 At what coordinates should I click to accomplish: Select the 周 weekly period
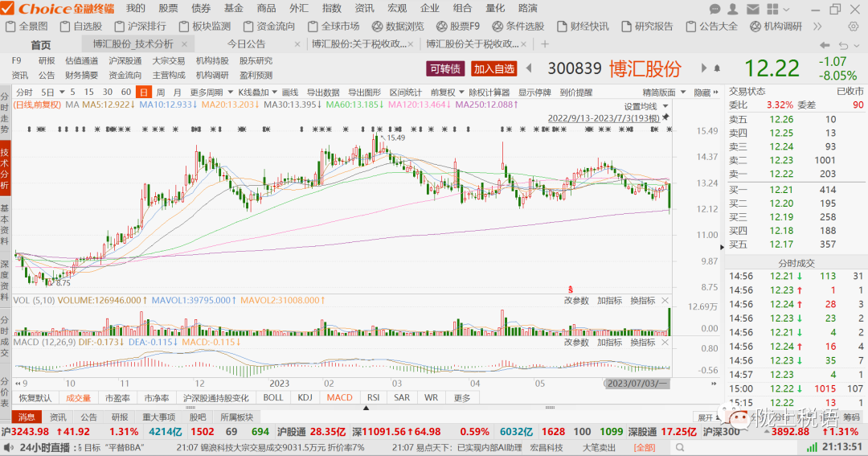[161, 92]
